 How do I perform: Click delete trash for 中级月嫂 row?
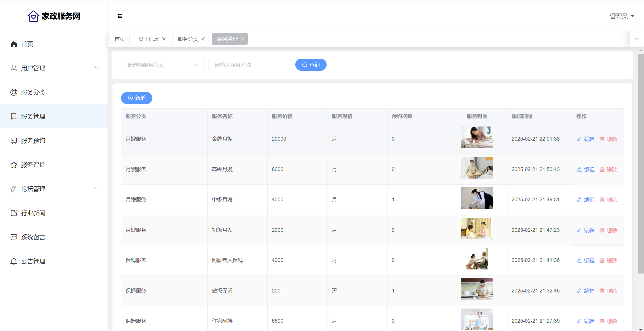(x=602, y=200)
